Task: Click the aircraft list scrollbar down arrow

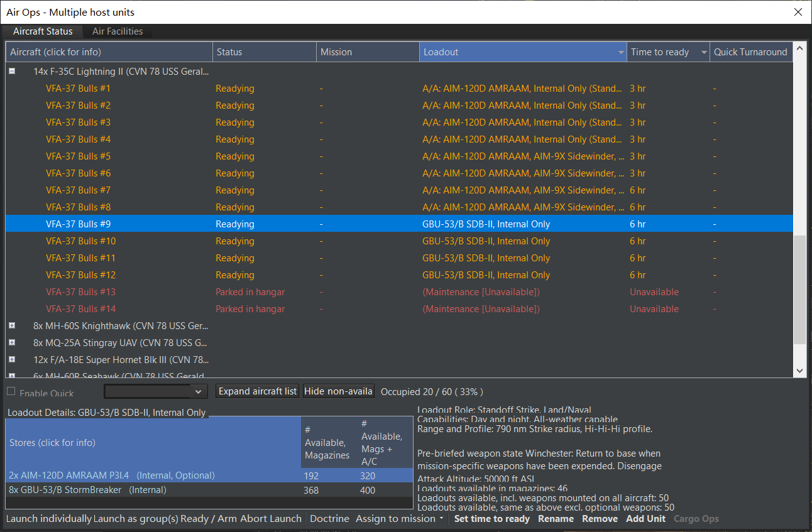Action: pos(799,371)
